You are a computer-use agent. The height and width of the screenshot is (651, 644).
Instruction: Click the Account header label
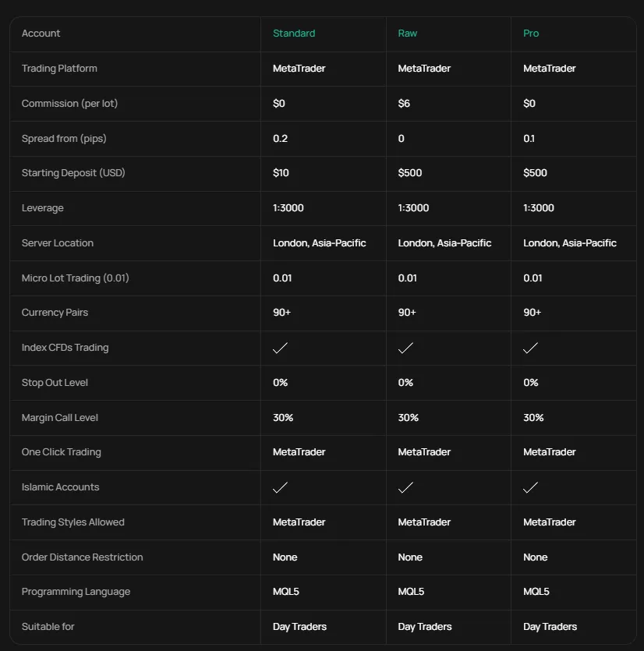(41, 34)
